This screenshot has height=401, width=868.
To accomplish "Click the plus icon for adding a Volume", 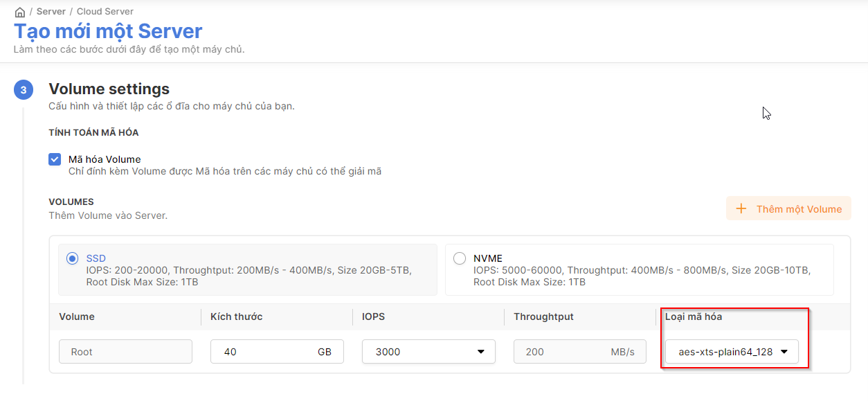I will click(x=741, y=208).
